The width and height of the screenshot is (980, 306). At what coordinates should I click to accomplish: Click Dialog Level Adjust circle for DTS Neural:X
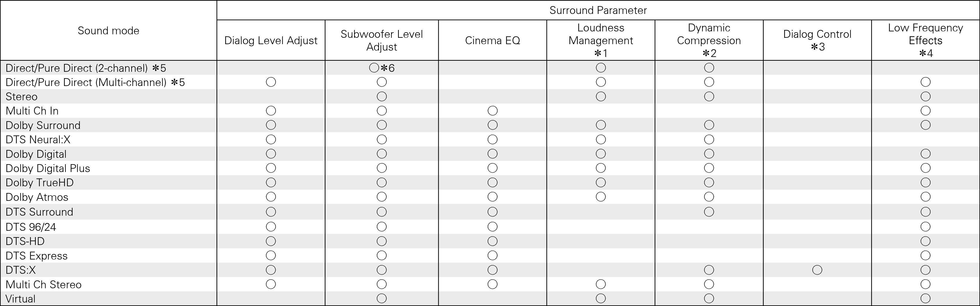pos(271,139)
